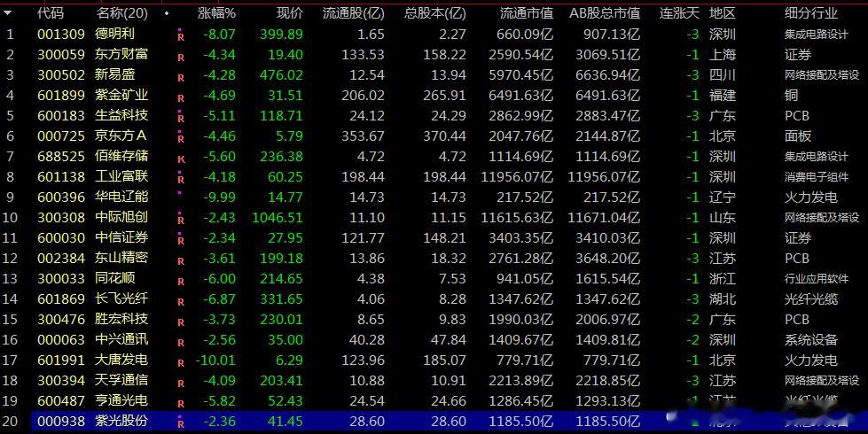Click the R marker icon beside 紫金矿业
The image size is (868, 434).
(181, 98)
